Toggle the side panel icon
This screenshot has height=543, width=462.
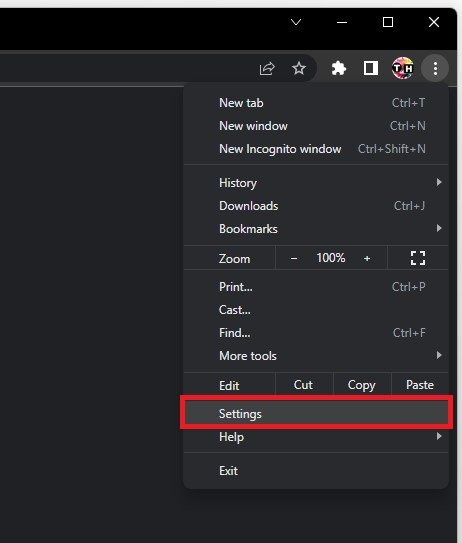tap(371, 68)
